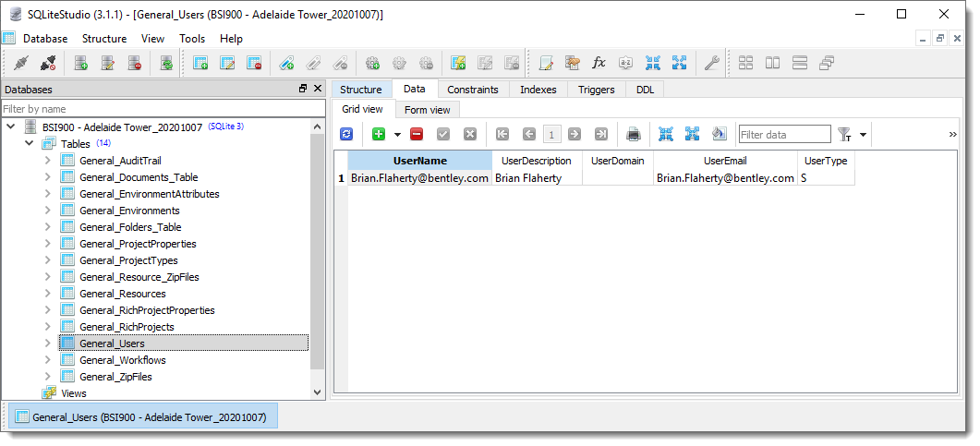This screenshot has height=446, width=980.
Task: Open the insert row dropdown arrow
Action: tap(397, 135)
